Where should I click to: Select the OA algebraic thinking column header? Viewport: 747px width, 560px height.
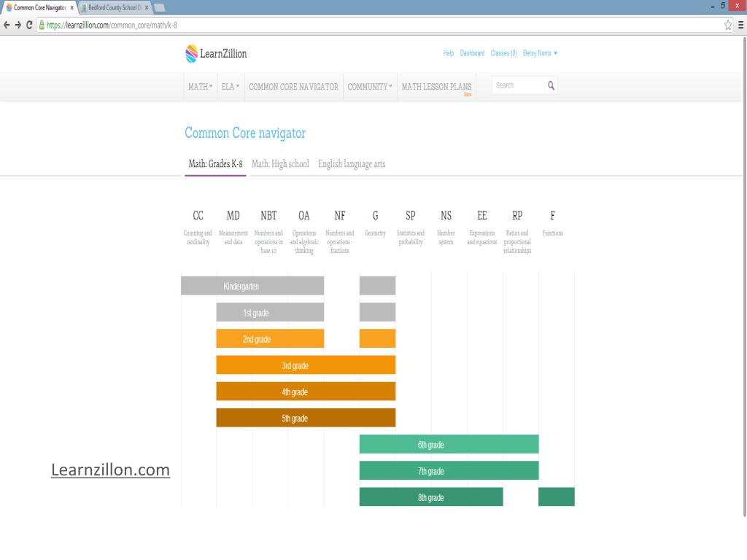[x=304, y=232]
